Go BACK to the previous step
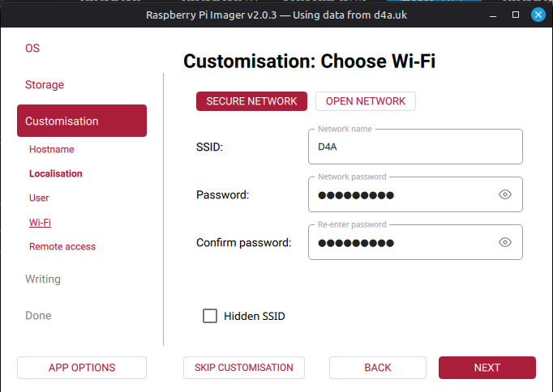Image resolution: width=553 pixels, height=392 pixels. pyautogui.click(x=378, y=368)
